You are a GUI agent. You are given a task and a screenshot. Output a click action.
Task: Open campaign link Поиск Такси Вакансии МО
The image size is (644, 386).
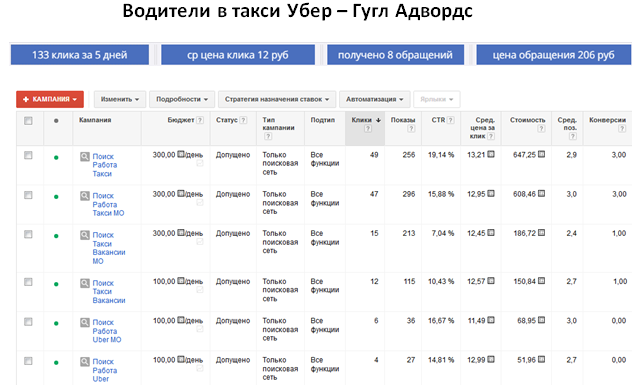[x=109, y=248]
